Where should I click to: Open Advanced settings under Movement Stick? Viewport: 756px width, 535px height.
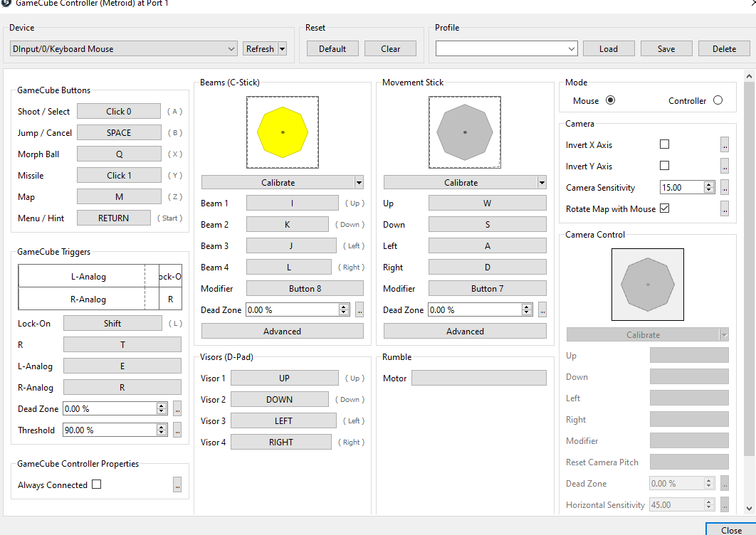[x=465, y=332]
